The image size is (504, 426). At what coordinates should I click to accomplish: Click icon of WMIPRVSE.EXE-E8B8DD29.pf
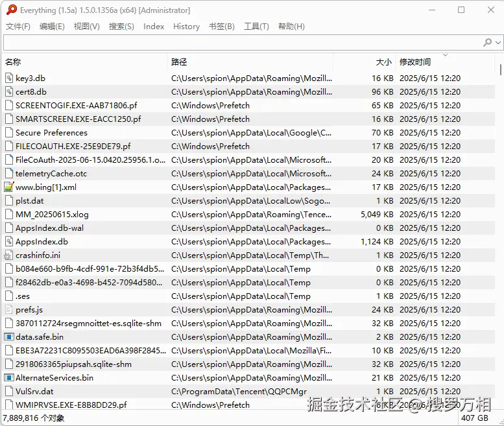click(x=9, y=405)
